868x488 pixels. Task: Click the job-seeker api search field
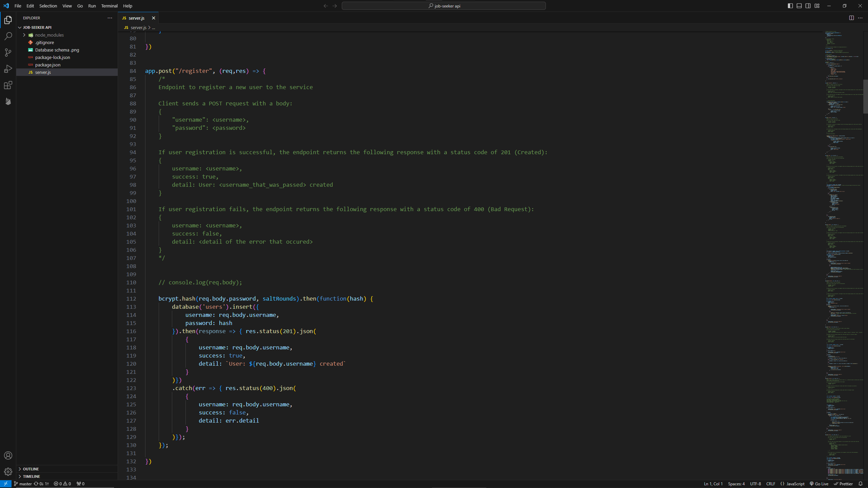pos(443,6)
